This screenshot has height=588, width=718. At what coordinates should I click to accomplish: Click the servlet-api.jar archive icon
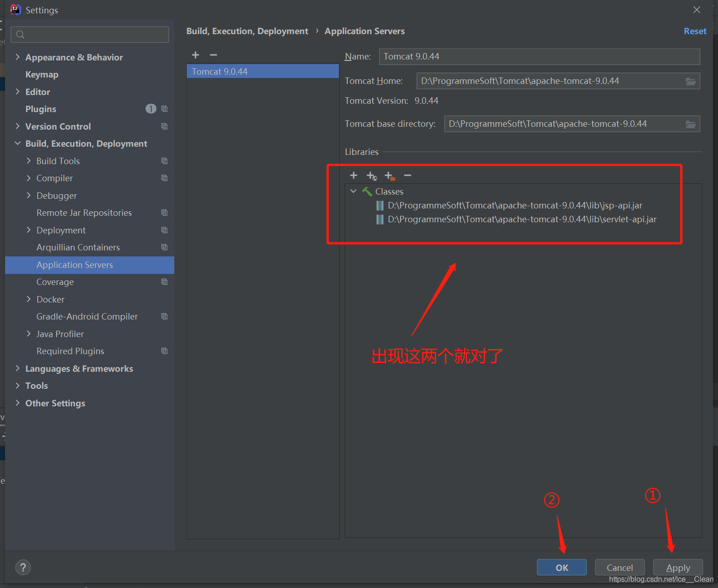click(x=380, y=220)
